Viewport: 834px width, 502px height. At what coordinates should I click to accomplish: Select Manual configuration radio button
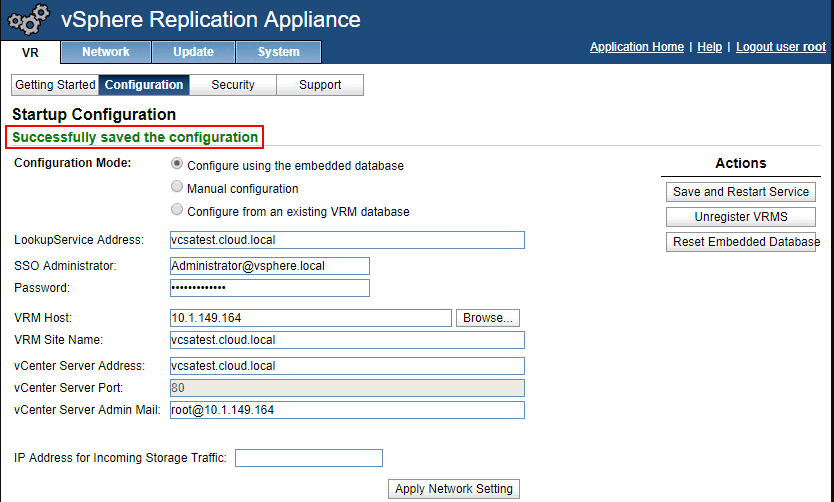(177, 187)
